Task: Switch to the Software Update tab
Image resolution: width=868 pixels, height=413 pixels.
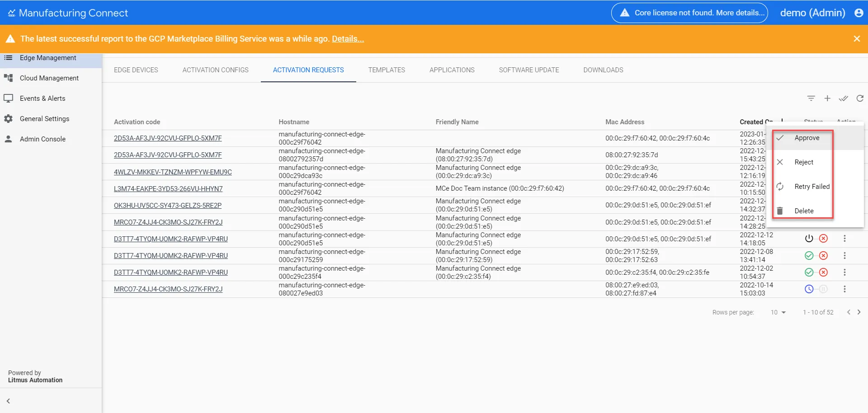Action: (529, 70)
